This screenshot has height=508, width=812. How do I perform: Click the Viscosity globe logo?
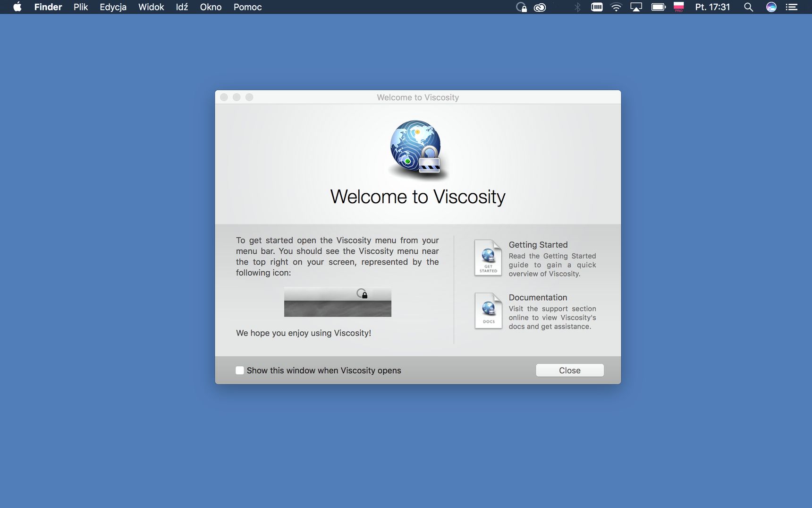click(417, 150)
